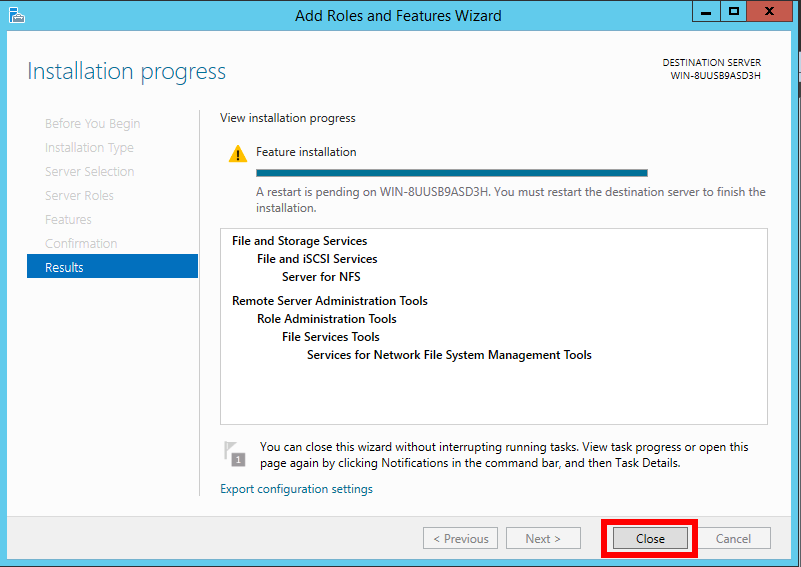This screenshot has height=567, width=801.
Task: Maximize the wizard window
Action: coord(734,12)
